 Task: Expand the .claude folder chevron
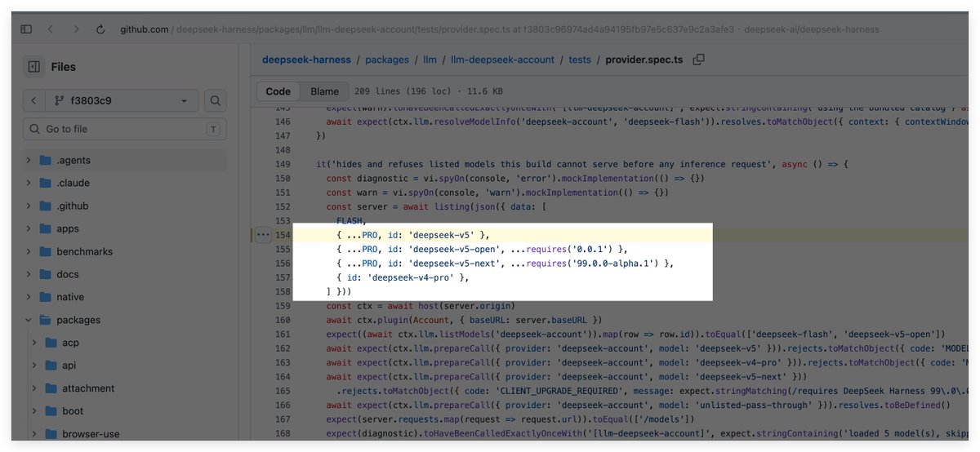click(30, 183)
